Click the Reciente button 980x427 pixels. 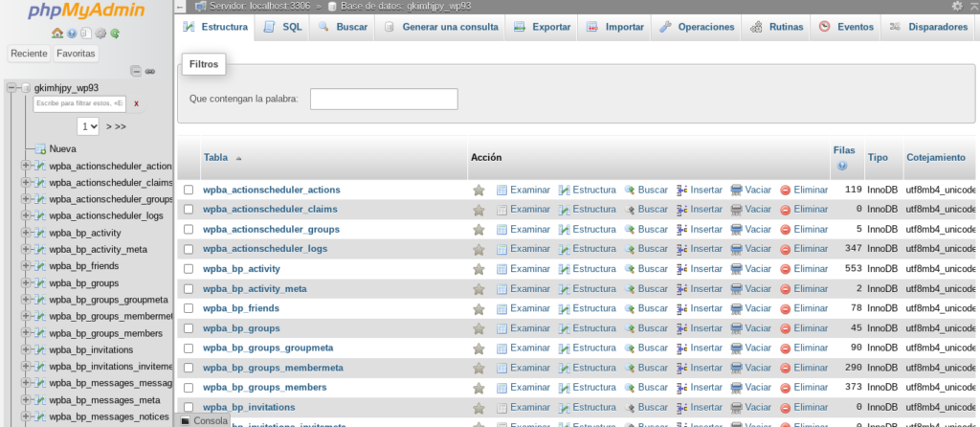[30, 54]
